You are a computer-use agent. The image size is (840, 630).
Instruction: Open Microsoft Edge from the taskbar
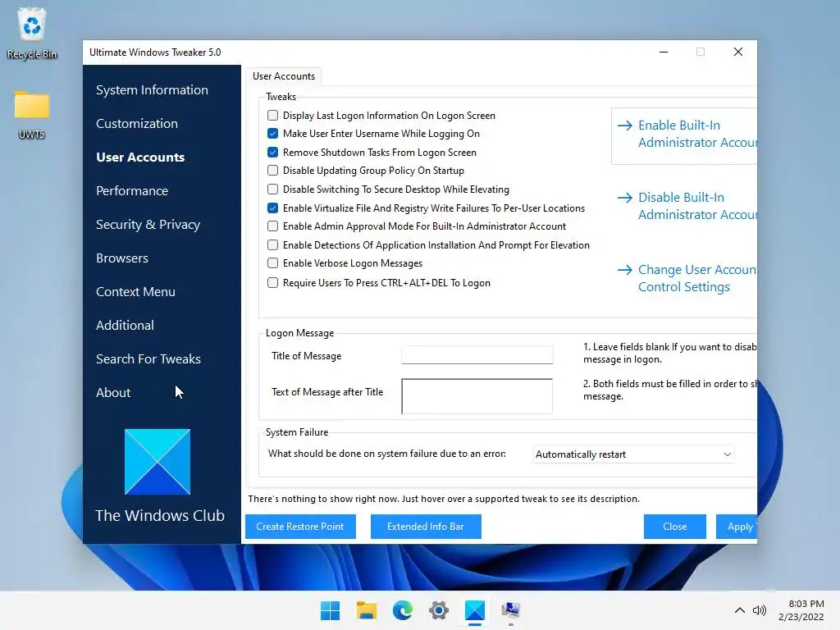[x=402, y=610]
